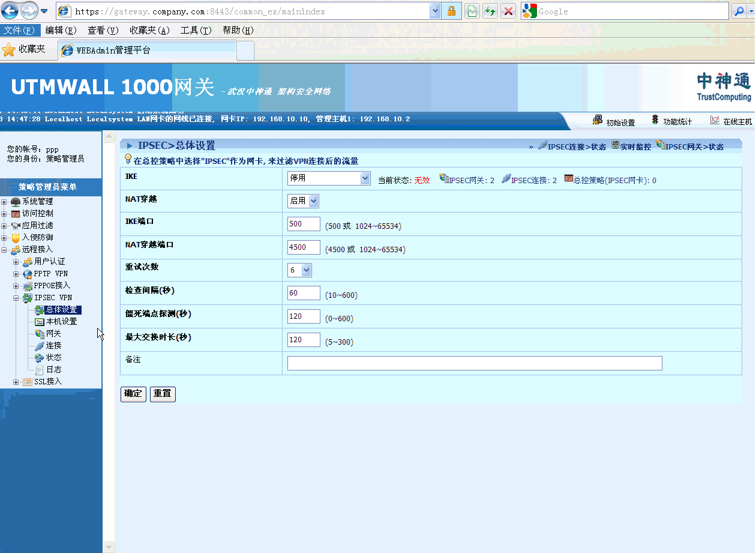Click the 在线主机 online hosts icon
Screen dimensions: 756x553
715,120
